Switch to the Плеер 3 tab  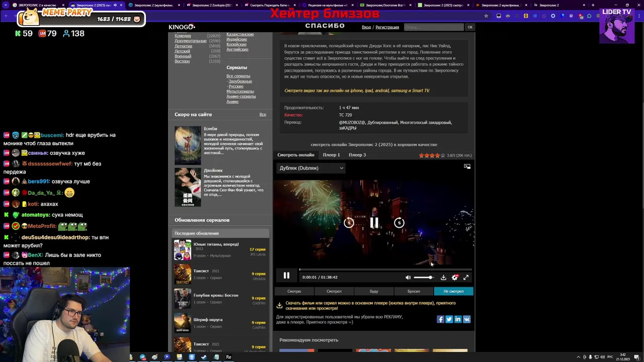click(357, 155)
